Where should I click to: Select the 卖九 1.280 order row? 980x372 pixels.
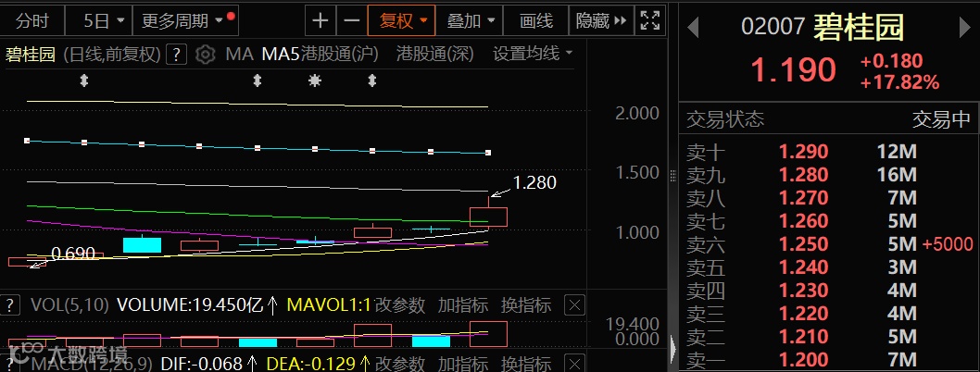[829, 175]
